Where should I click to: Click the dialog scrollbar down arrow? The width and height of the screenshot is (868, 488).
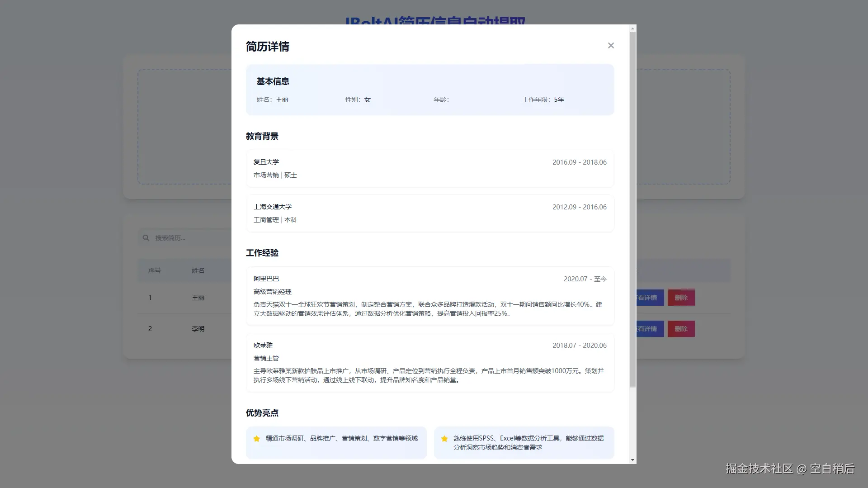coord(632,460)
